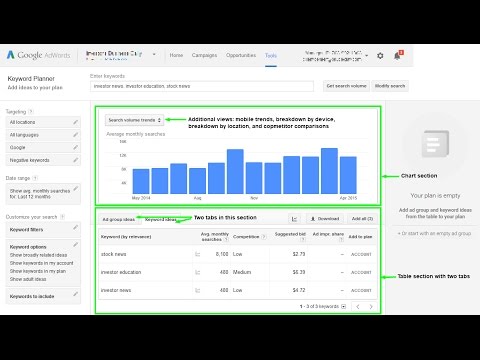Click the chart toggle icon beside Download
480x360 pixels.
coord(294,219)
